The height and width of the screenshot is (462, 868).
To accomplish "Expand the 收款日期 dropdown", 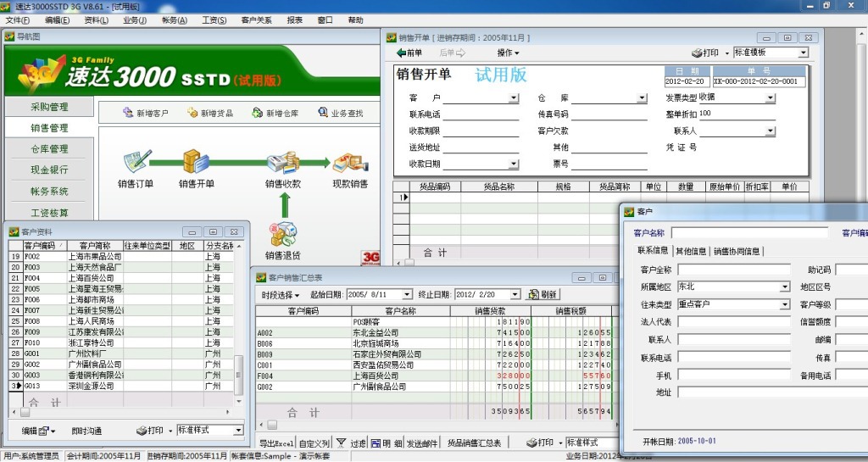I will pos(514,164).
